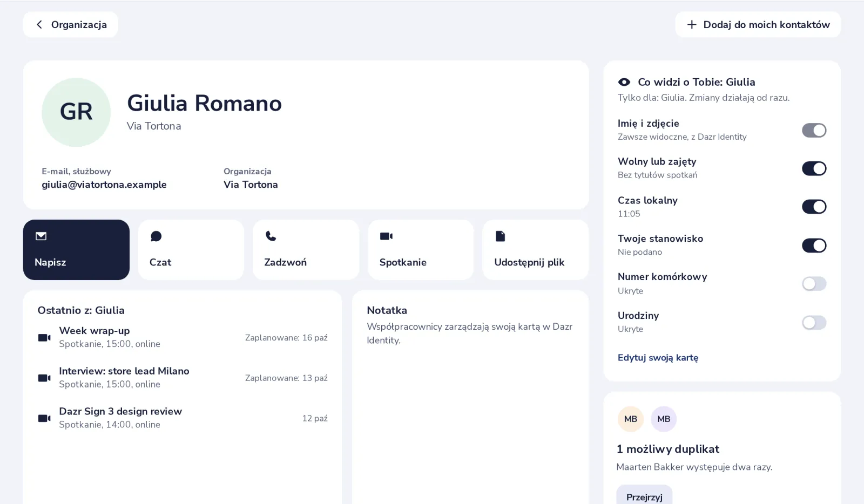The image size is (864, 504).
Task: Click the file icon on Udostępnij plik
Action: [x=501, y=236]
